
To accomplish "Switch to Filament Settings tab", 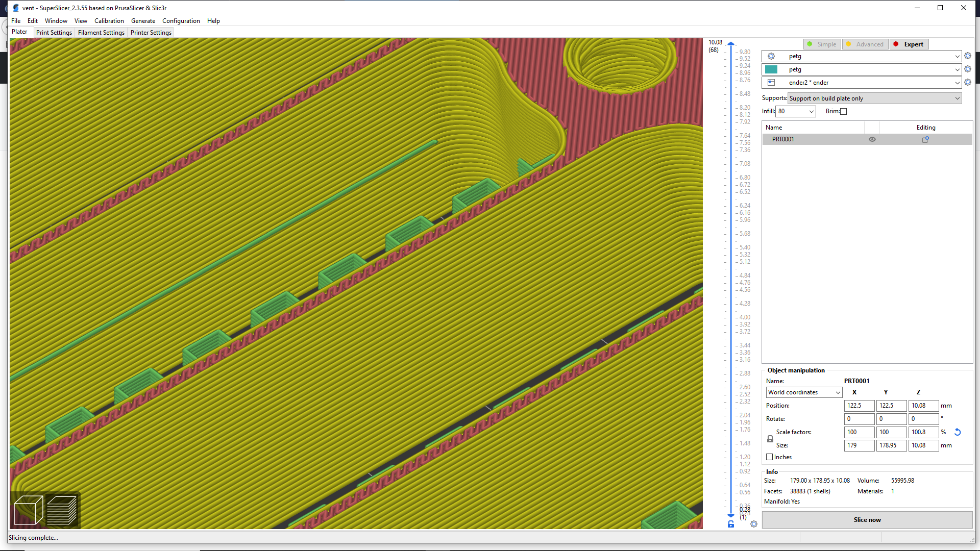I will pos(101,33).
